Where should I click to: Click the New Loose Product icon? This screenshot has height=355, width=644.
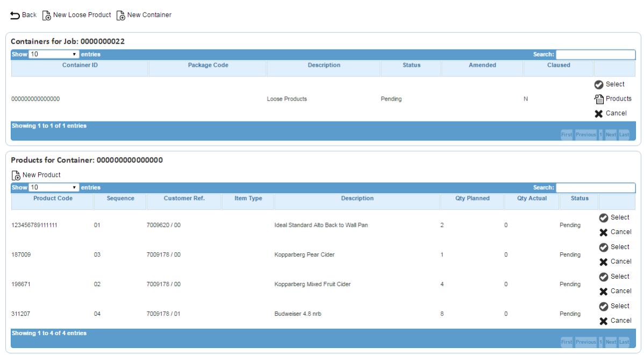pyautogui.click(x=47, y=16)
